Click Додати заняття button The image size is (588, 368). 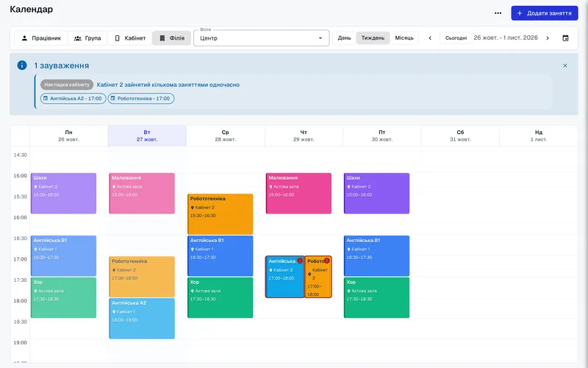pos(545,13)
